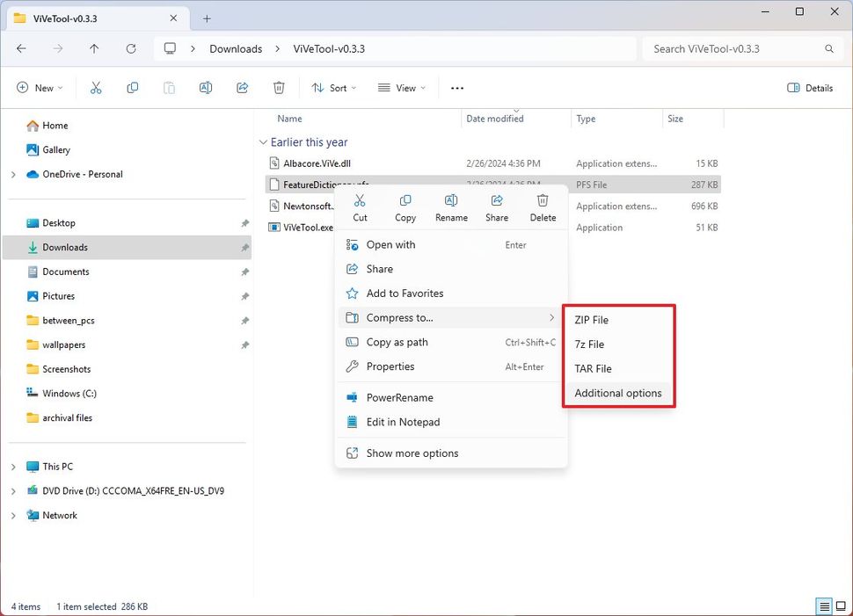Click the Search ViVeTool-v0.3.3 box
853x616 pixels.
(741, 48)
